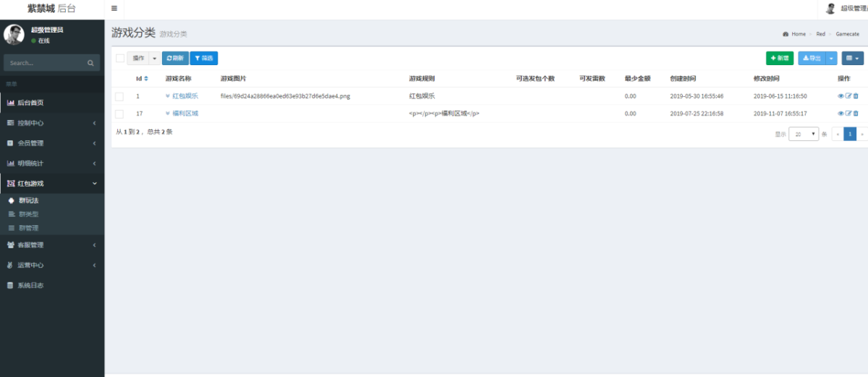The width and height of the screenshot is (868, 377).
Task: Open 系统日志 from the sidebar
Action: pyautogui.click(x=52, y=285)
